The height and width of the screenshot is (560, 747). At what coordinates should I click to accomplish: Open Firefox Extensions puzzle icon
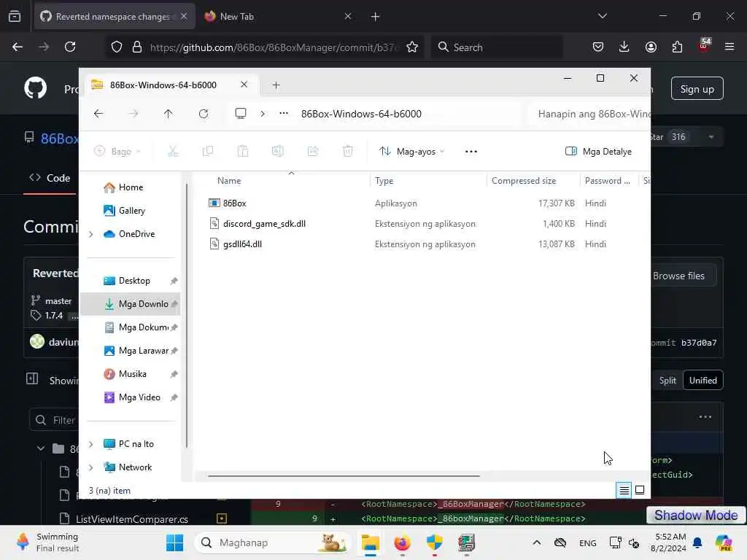(x=677, y=47)
